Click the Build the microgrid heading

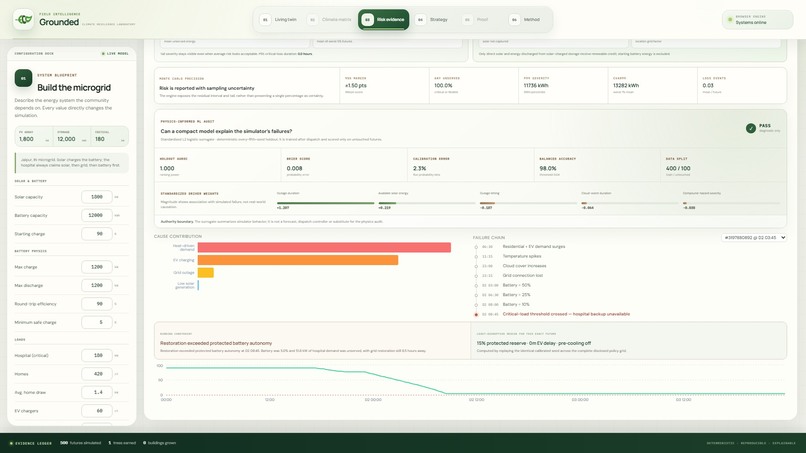74,87
